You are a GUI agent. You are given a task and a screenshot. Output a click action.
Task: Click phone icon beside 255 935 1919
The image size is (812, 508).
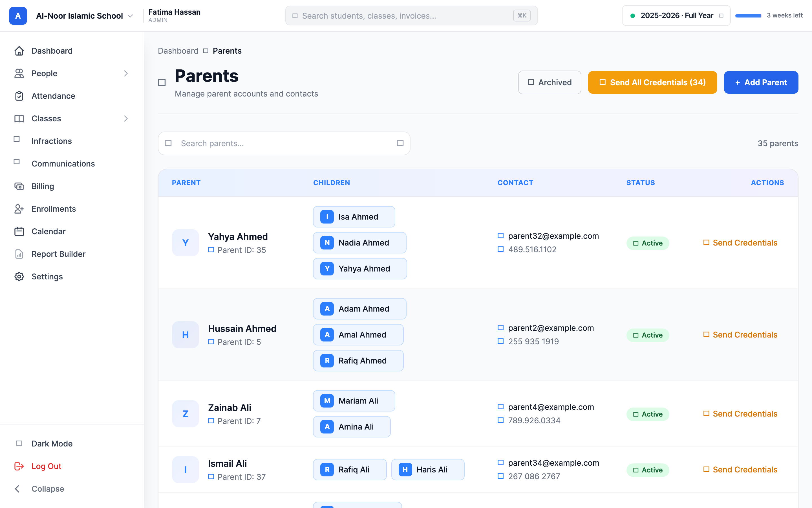point(501,341)
